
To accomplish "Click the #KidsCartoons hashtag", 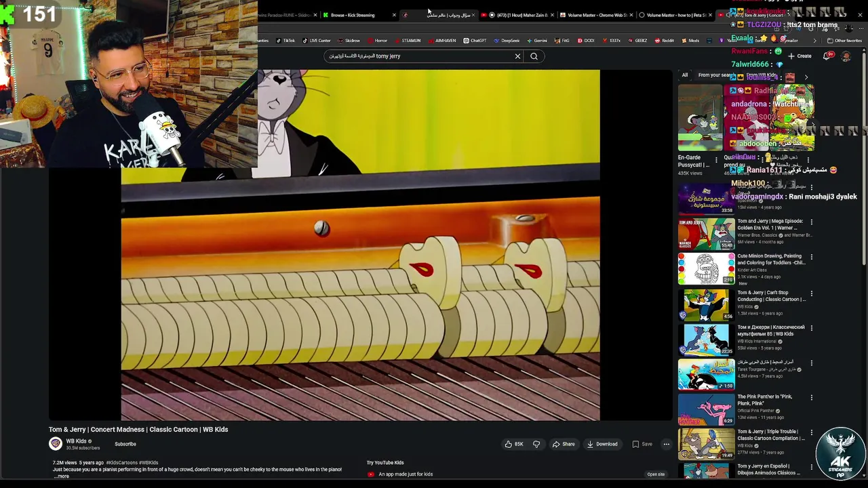I will coord(121,463).
